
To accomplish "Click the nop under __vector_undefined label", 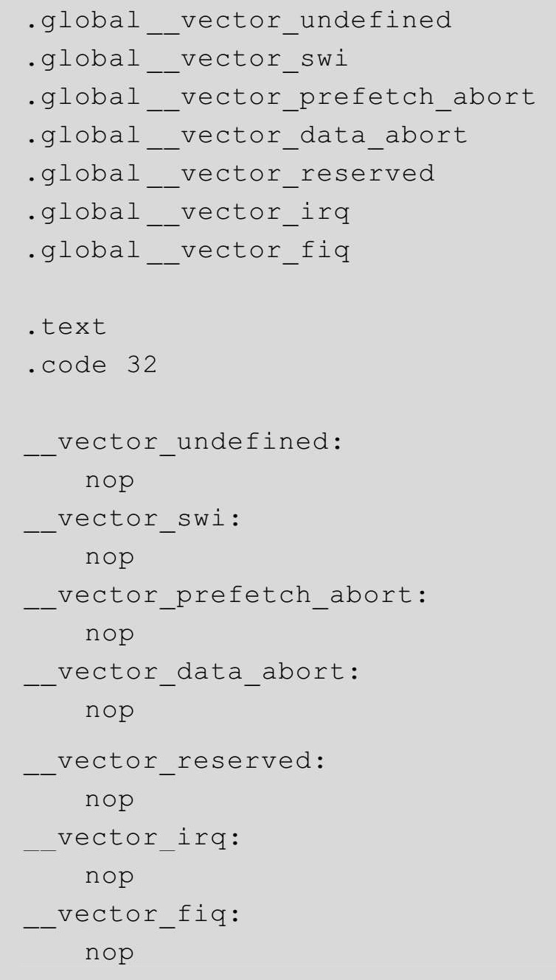I will coord(109,480).
